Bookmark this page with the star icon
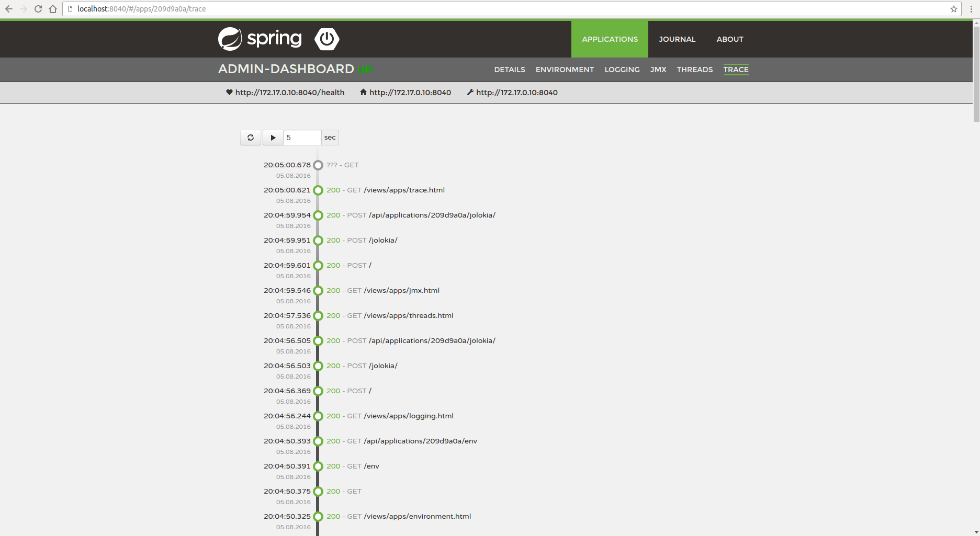Screen dimensions: 980x536 954,9
